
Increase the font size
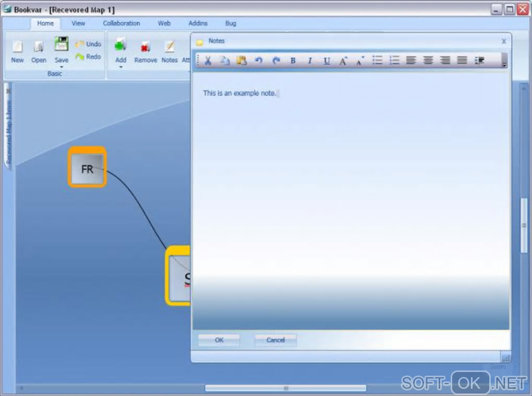(x=343, y=61)
